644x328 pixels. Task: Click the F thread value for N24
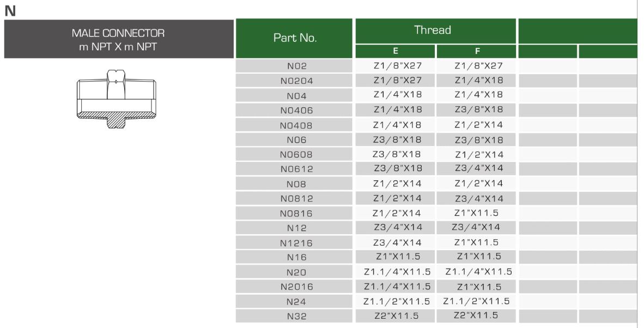tap(476, 301)
